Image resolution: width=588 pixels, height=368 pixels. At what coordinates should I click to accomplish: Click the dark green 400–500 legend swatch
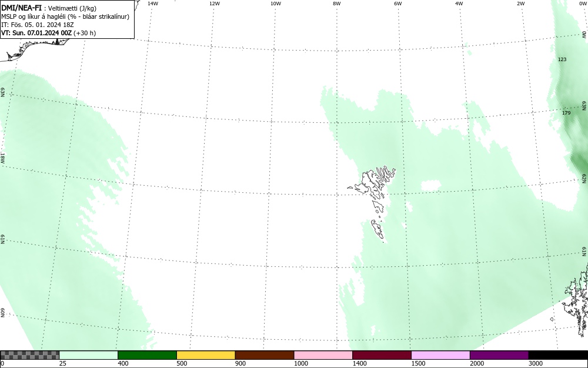click(147, 355)
